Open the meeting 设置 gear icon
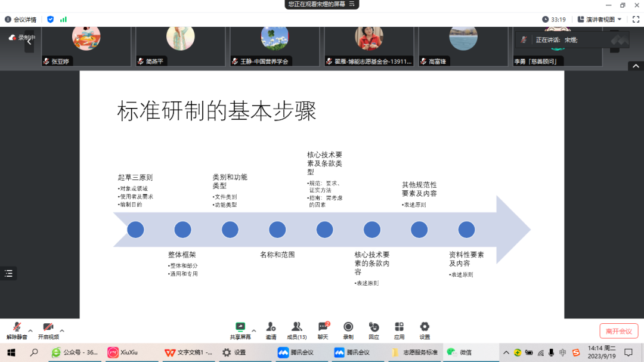 [425, 327]
